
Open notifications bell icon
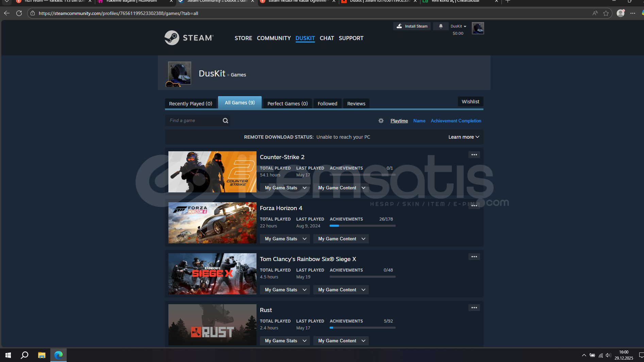click(441, 26)
